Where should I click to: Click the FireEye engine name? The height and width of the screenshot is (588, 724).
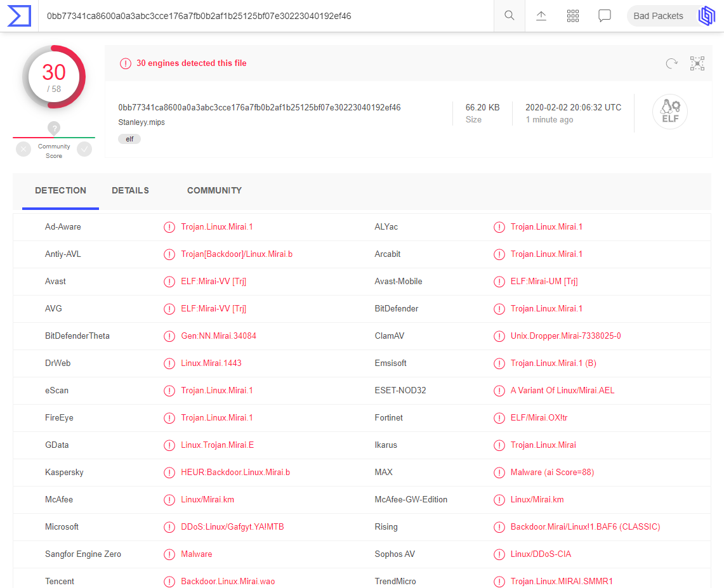[x=59, y=418]
